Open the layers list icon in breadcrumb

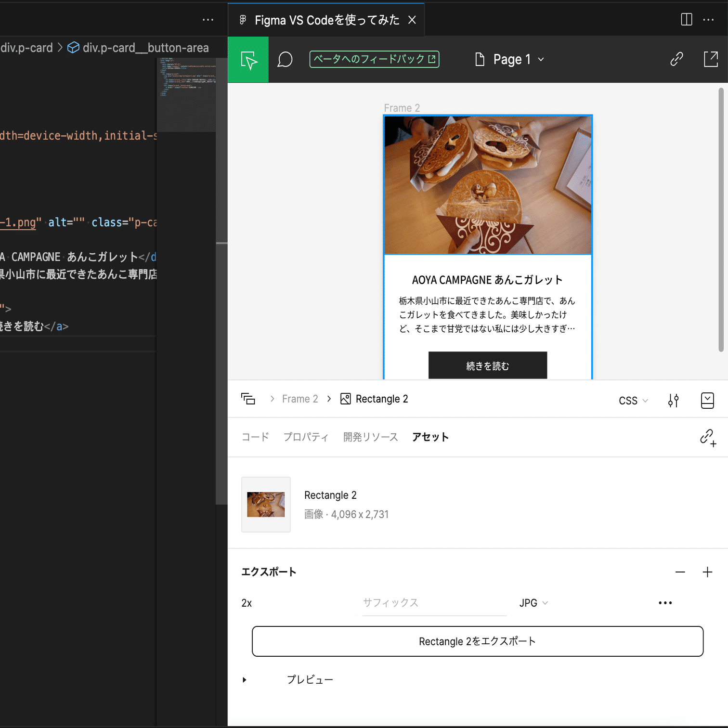tap(248, 399)
